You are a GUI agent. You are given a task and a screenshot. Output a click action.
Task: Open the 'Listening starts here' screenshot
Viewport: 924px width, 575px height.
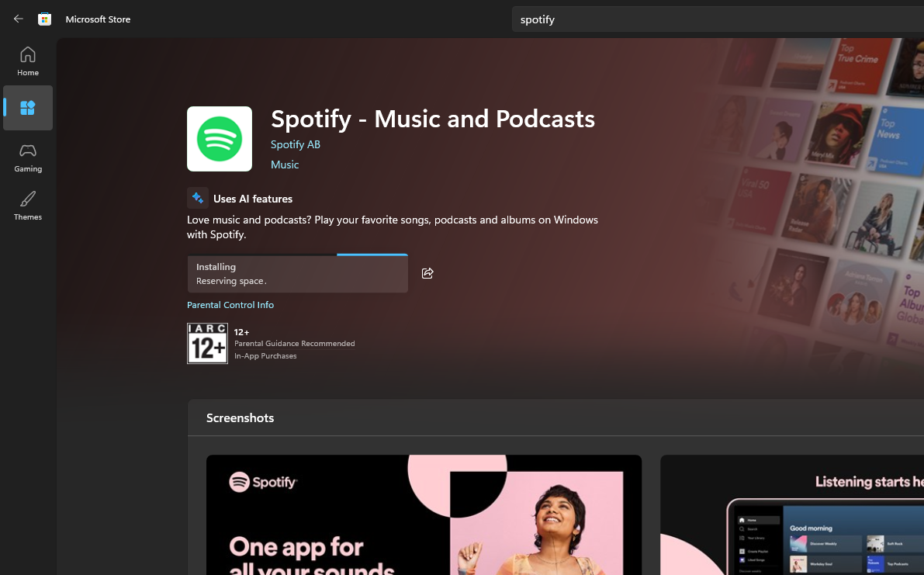792,515
